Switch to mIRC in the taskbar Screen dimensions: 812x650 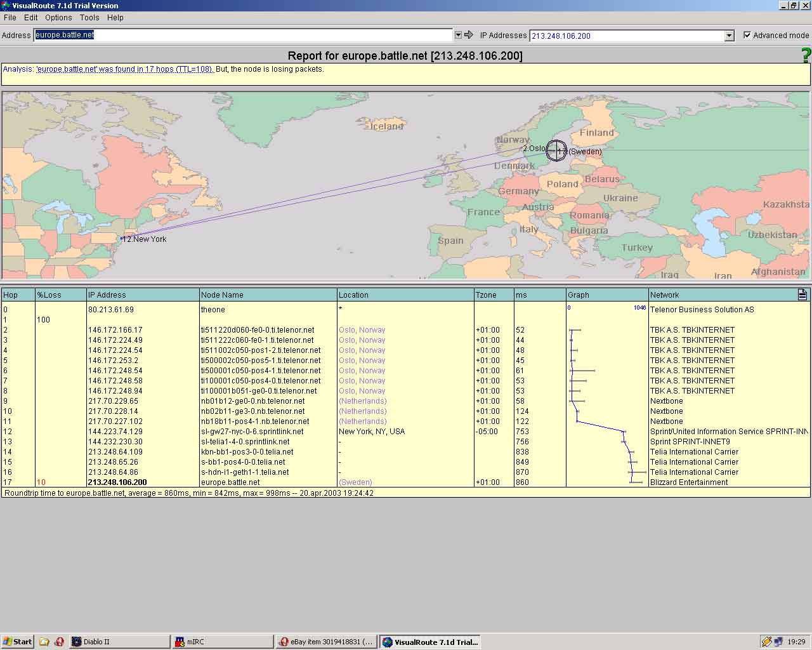223,642
